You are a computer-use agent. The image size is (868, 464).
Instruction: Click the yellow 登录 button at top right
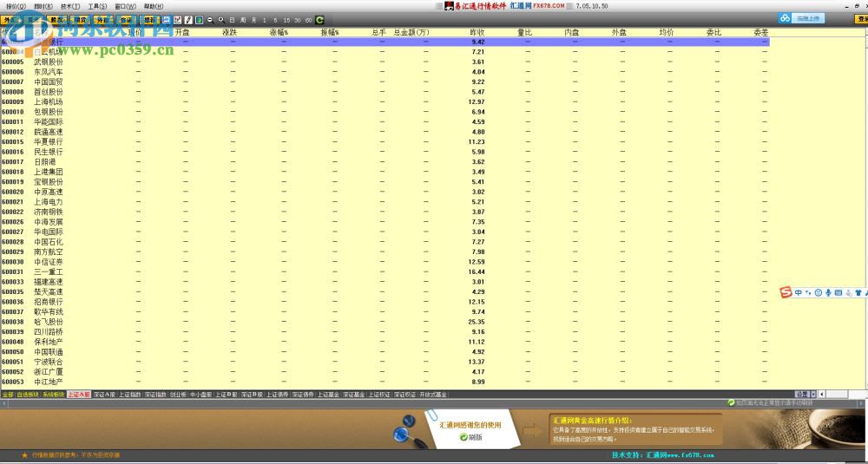(861, 19)
